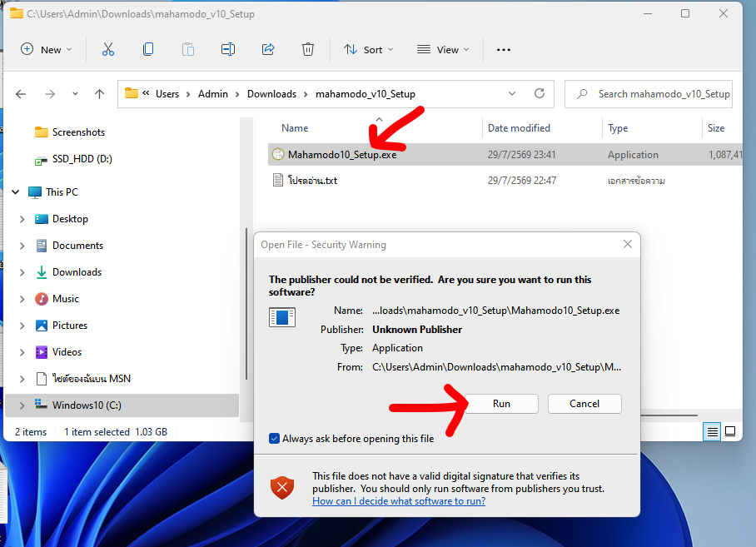Click Run in the security warning
The image size is (756, 547).
pos(501,404)
